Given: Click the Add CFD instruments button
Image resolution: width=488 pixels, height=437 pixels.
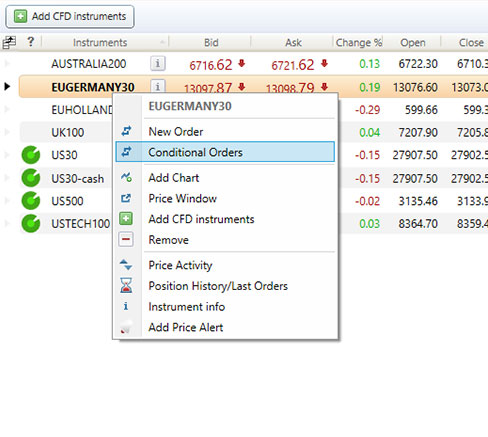Looking at the screenshot, I should pos(70,16).
